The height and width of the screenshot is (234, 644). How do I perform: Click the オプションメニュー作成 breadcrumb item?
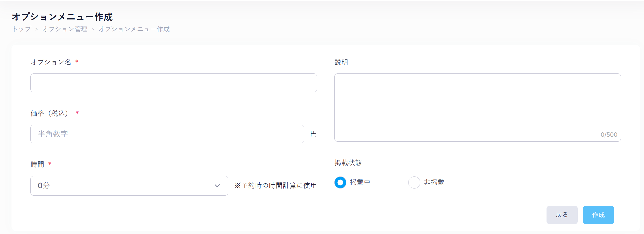point(134,29)
